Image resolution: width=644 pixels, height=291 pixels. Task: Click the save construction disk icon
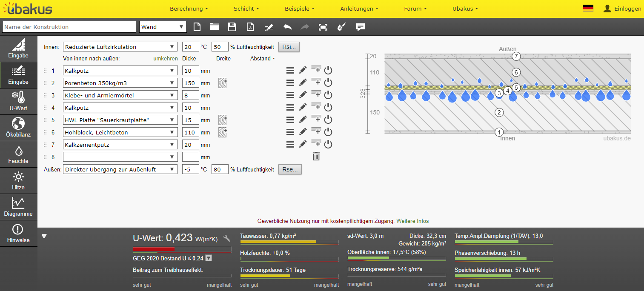pyautogui.click(x=232, y=27)
